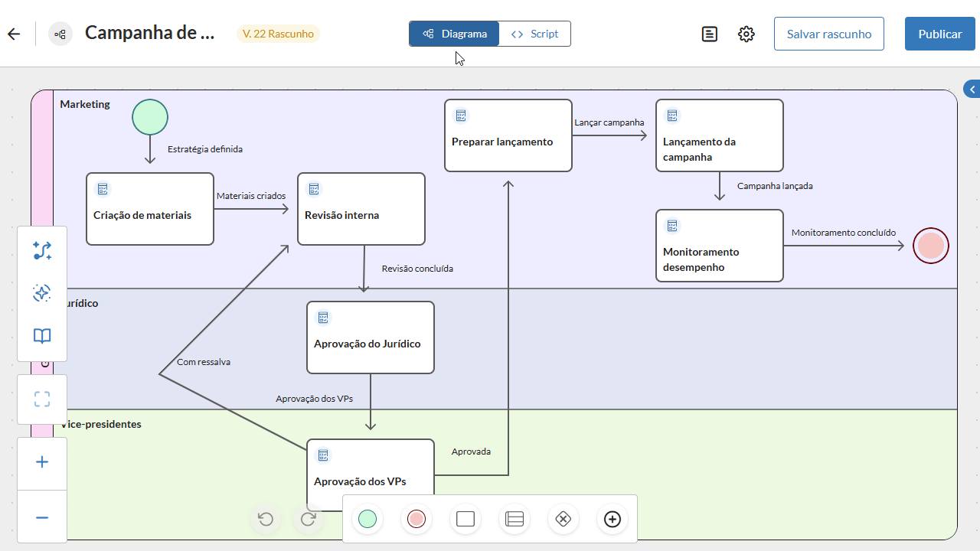Click the Publicar button
980x551 pixels.
(x=940, y=34)
